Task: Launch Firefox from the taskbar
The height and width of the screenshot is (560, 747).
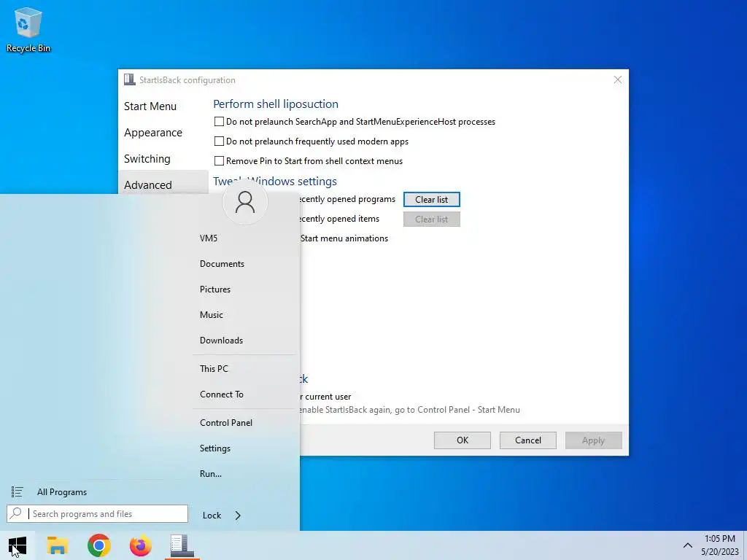Action: [141, 545]
